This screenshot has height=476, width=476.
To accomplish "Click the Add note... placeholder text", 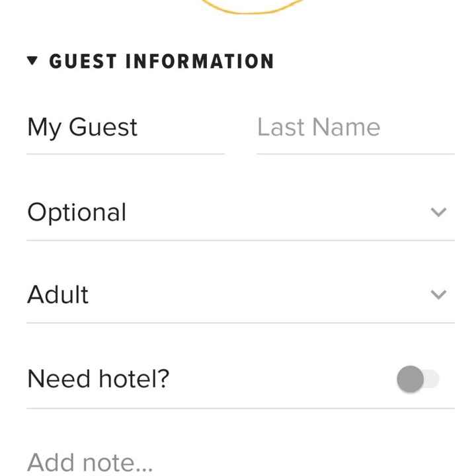I will coord(90,462).
